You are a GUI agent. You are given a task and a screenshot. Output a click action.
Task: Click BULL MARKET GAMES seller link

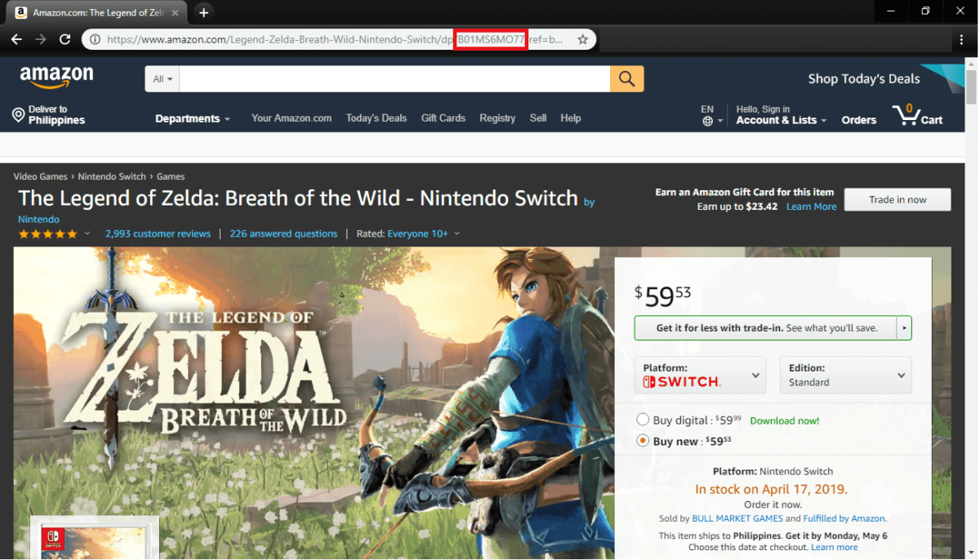pos(737,518)
